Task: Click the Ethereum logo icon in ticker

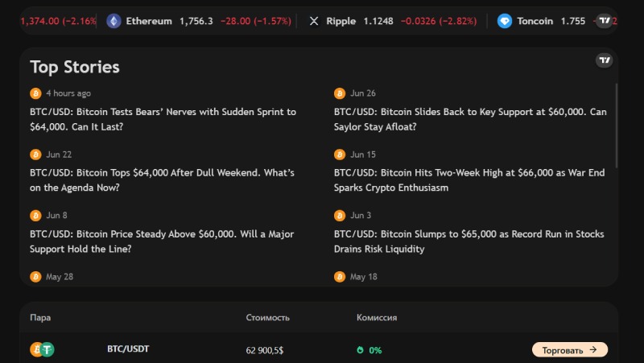Action: (x=114, y=21)
